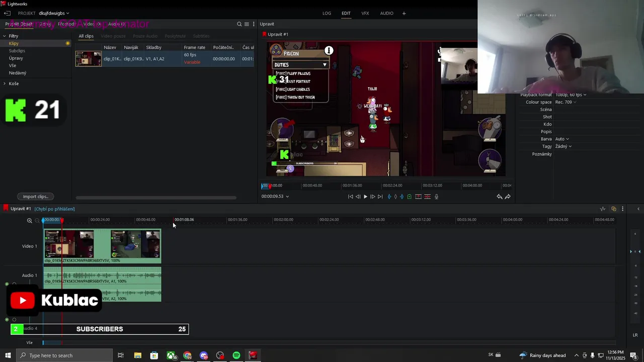The image size is (644, 362).
Task: Open the project name dkujfdwuigbs dropdown
Action: click(54, 13)
